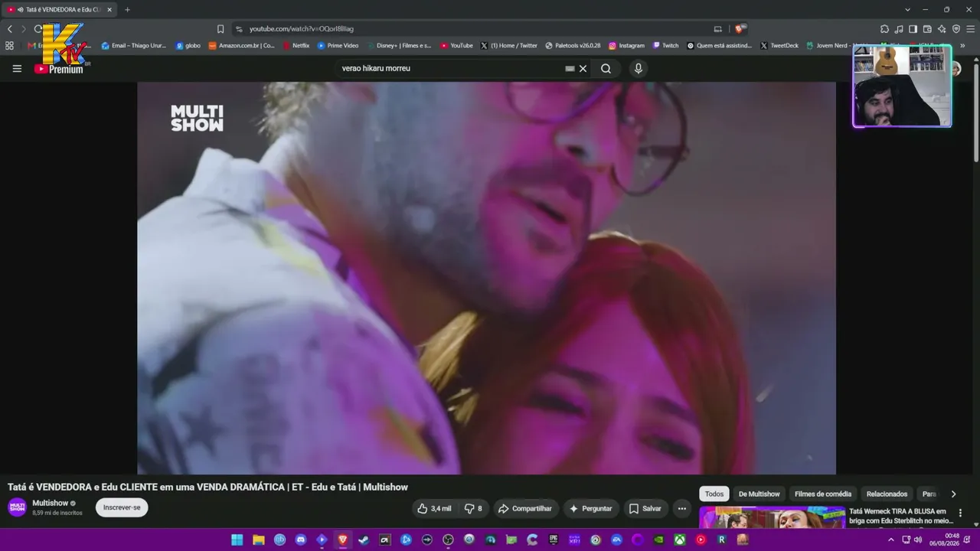
Task: Open the Instagram bookmark
Action: tap(626, 45)
